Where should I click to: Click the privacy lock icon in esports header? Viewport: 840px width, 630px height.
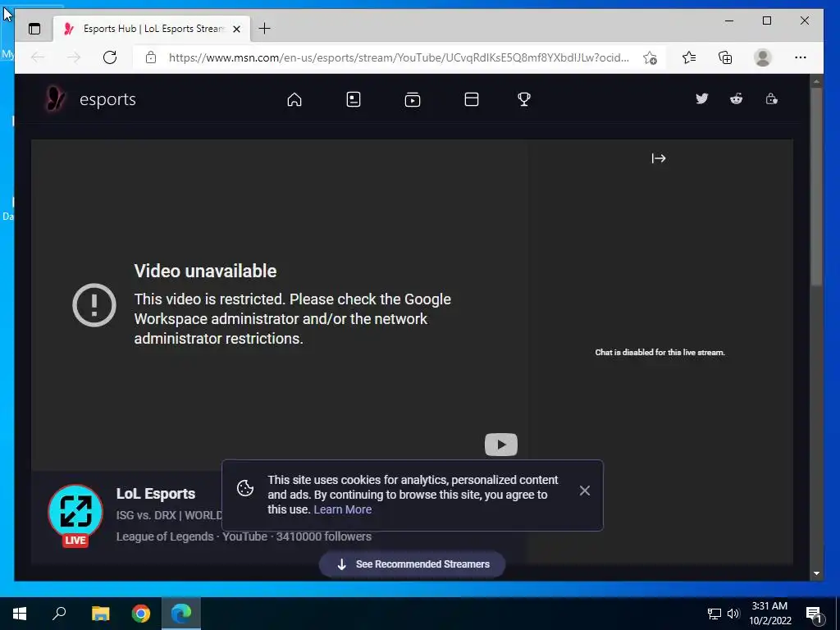(771, 98)
